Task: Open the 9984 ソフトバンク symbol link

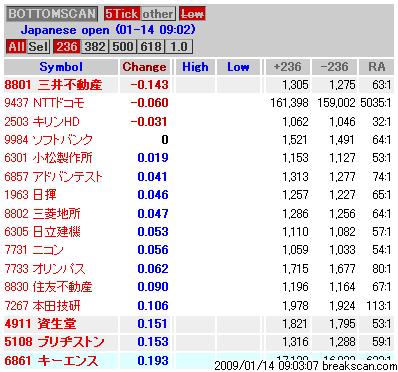Action: tap(48, 140)
